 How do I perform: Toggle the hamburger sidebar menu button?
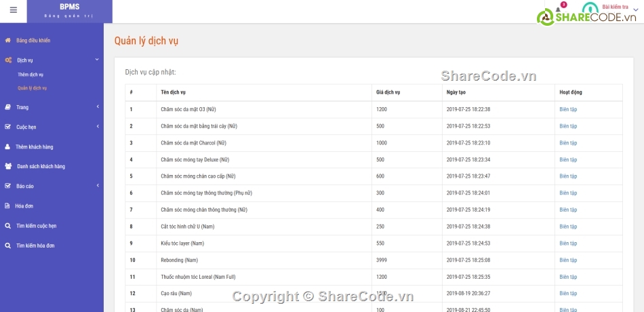point(13,10)
